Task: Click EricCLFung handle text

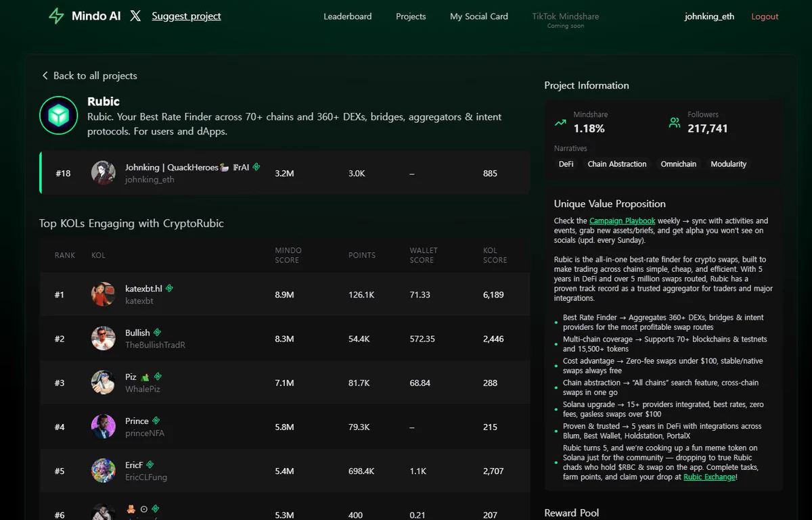Action: point(146,477)
